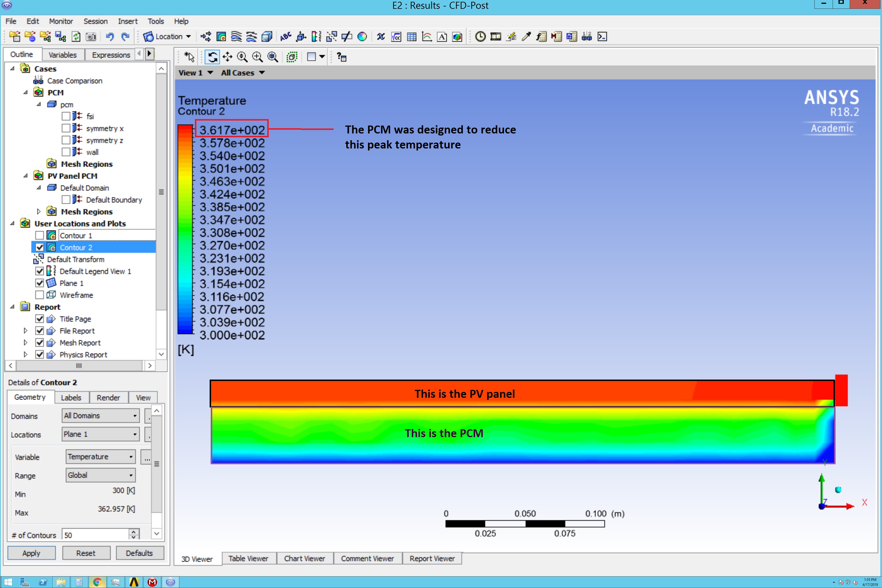882x588 pixels.
Task: Switch to the Variables tab
Action: pyautogui.click(x=63, y=55)
